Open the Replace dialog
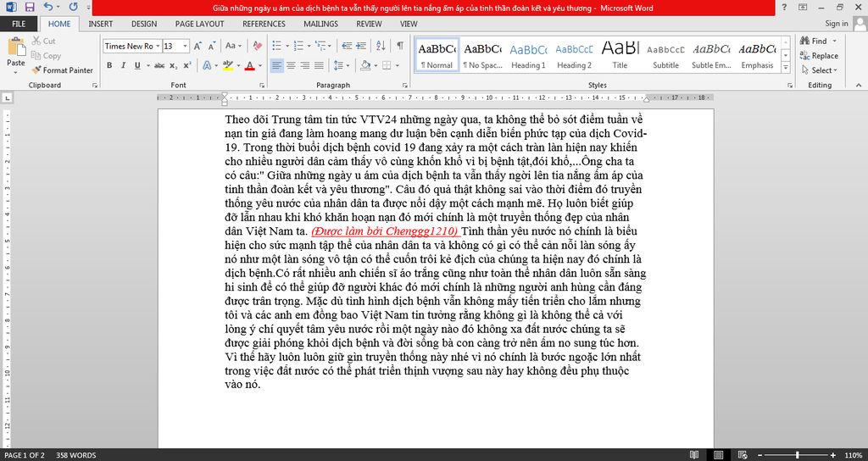The width and height of the screenshot is (868, 461). [819, 55]
